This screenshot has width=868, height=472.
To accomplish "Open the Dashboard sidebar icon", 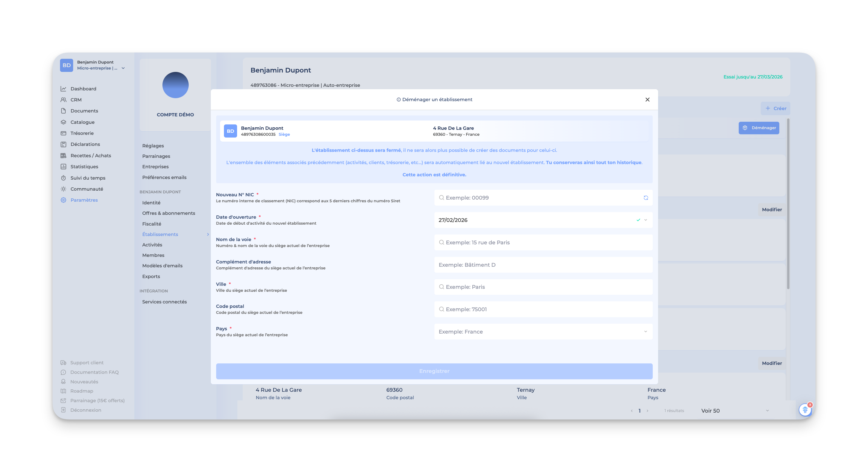I will pos(63,89).
